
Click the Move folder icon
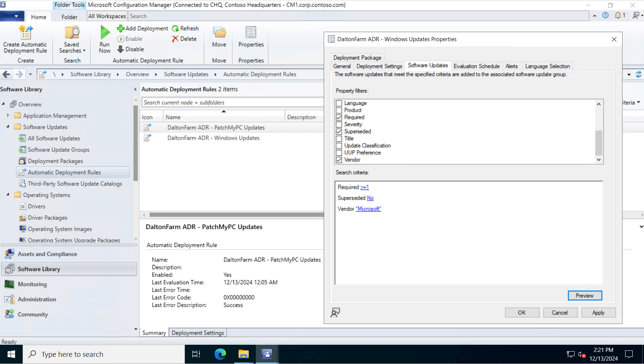pos(219,32)
